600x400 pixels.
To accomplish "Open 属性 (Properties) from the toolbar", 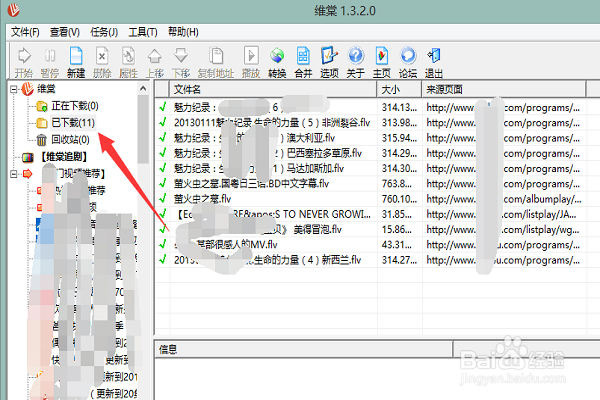I will 128,62.
